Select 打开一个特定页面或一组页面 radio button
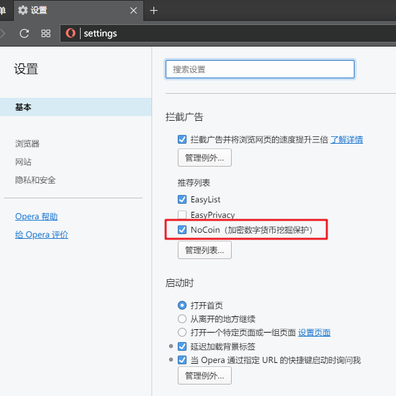Image resolution: width=396 pixels, height=396 pixels. [x=182, y=332]
